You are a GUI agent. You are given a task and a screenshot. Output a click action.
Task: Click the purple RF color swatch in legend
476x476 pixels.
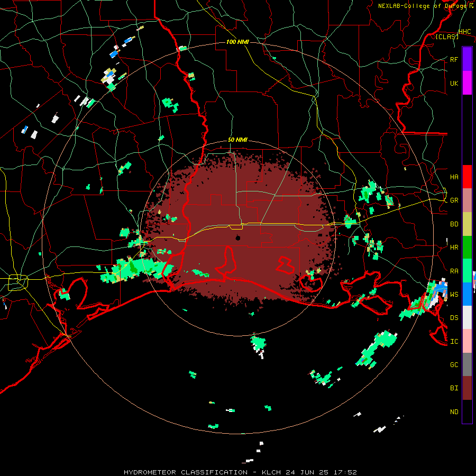tap(467, 59)
